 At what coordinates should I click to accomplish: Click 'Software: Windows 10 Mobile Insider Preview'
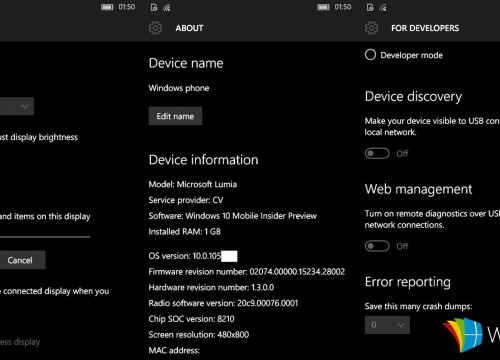[233, 216]
